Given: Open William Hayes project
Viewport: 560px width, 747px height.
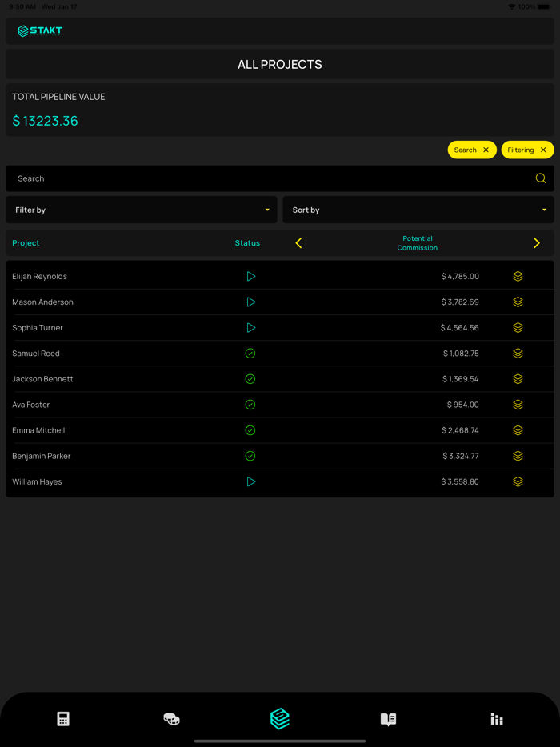Looking at the screenshot, I should point(37,482).
